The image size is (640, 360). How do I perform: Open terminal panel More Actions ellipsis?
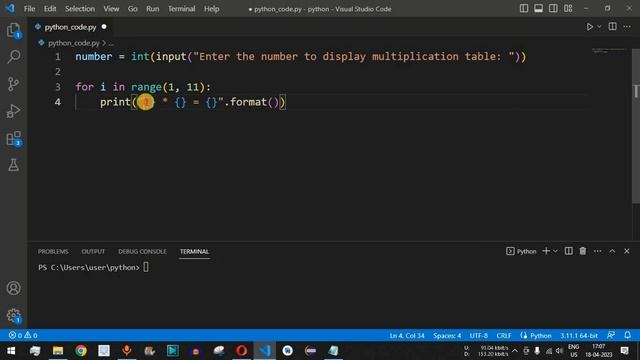pyautogui.click(x=598, y=251)
